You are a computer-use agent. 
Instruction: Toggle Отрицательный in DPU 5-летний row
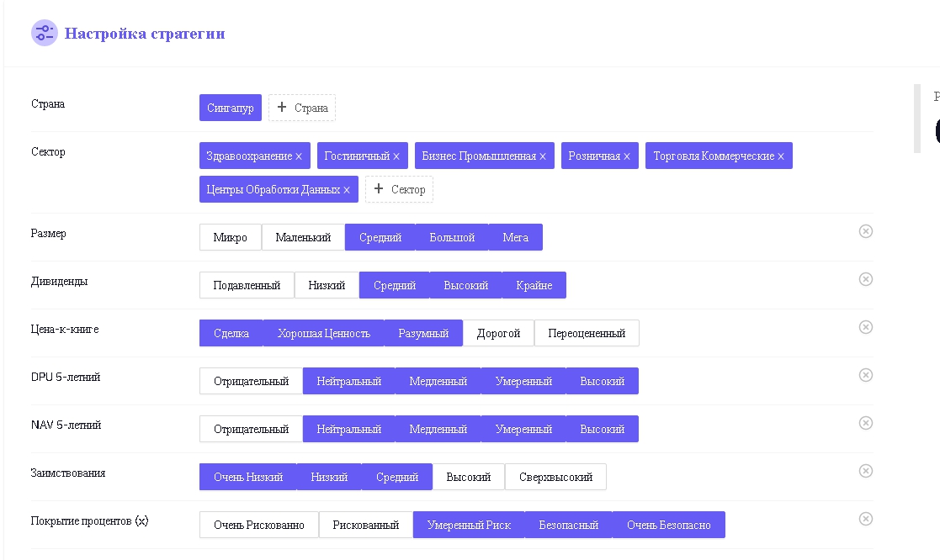click(251, 381)
